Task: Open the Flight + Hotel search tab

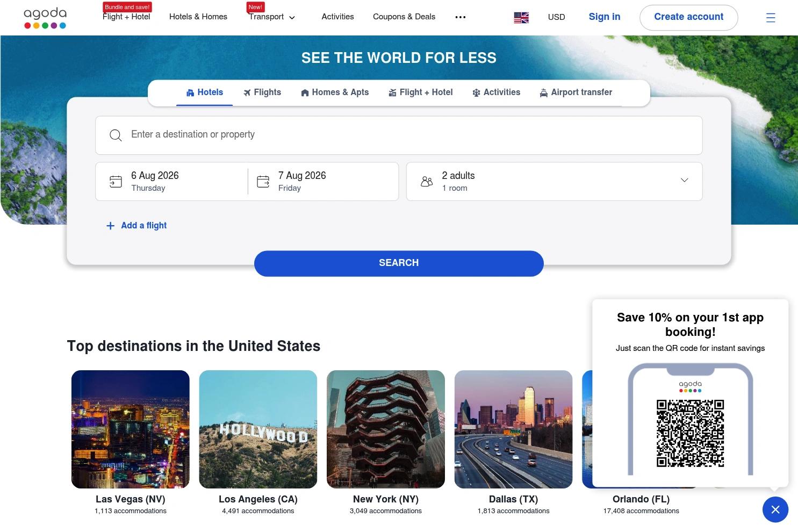Action: coord(420,92)
